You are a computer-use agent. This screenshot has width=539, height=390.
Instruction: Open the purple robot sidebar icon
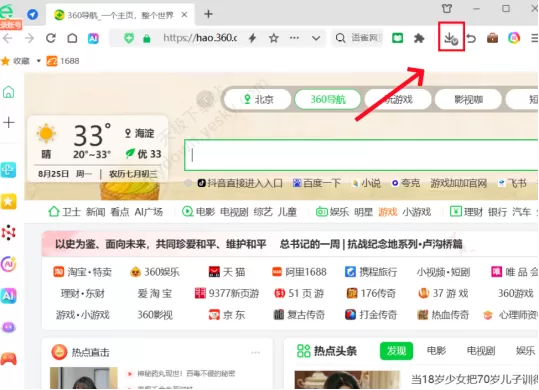(9, 327)
